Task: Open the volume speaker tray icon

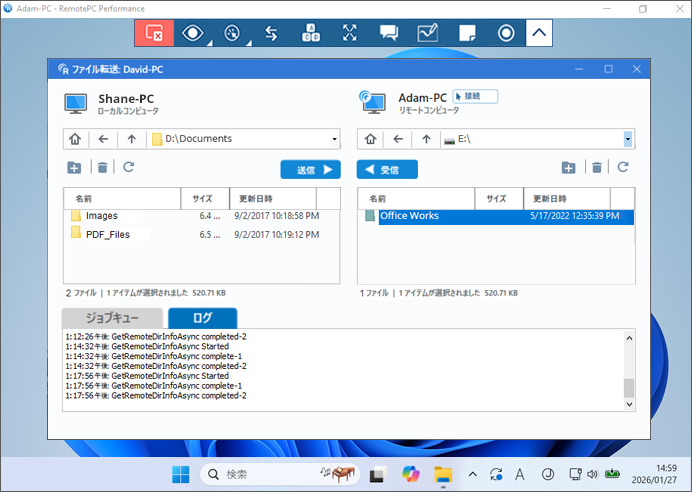Action: click(593, 474)
